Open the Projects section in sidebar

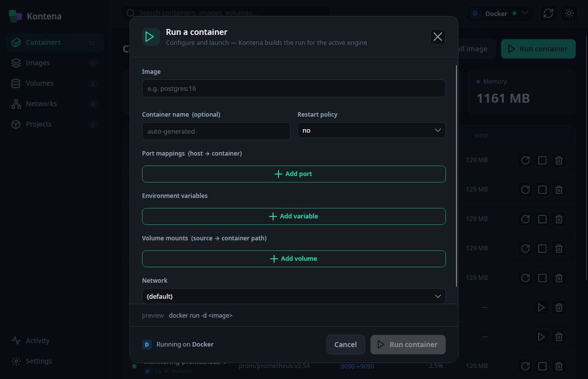(x=55, y=124)
